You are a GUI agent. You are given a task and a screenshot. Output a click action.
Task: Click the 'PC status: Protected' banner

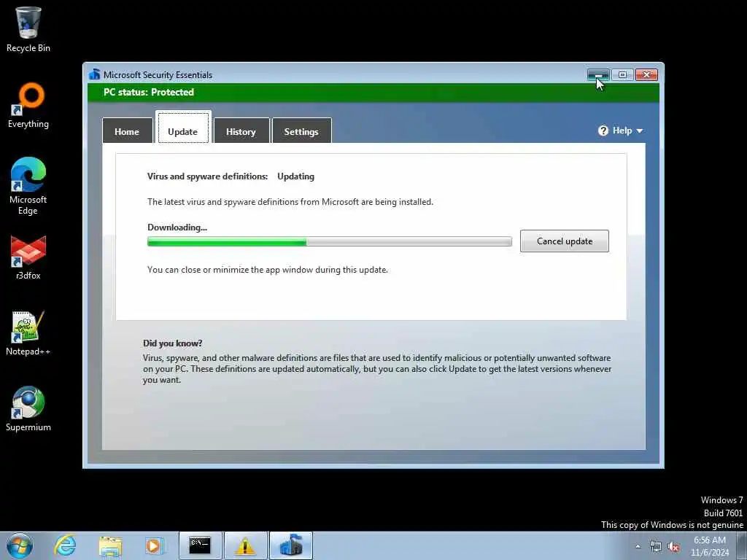[373, 93]
